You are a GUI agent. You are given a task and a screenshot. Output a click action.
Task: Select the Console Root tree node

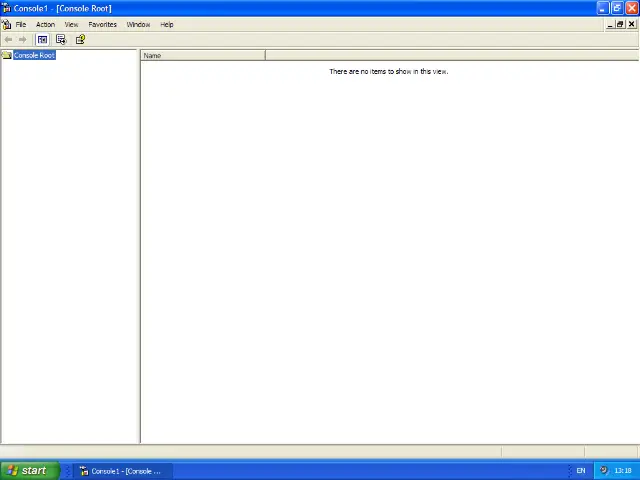coord(34,55)
